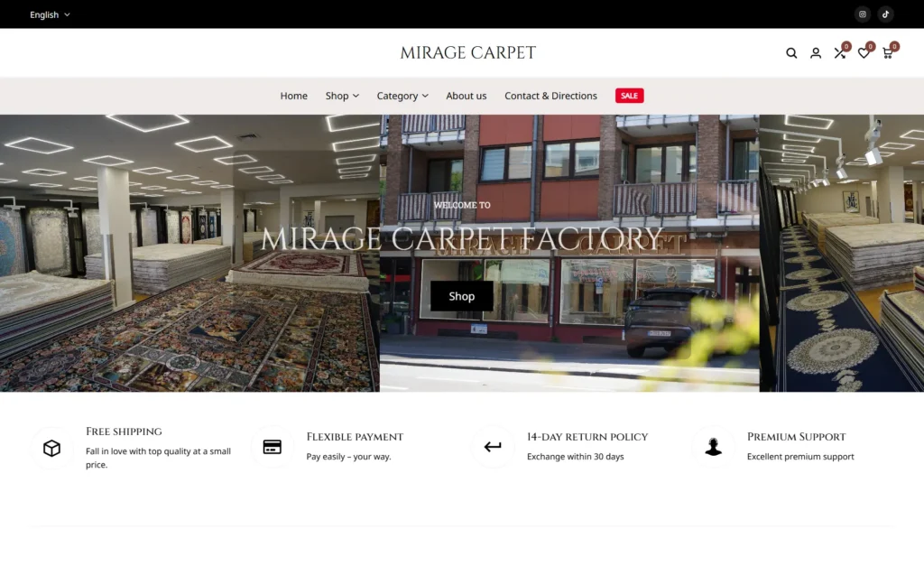Open the user account icon

pyautogui.click(x=816, y=53)
